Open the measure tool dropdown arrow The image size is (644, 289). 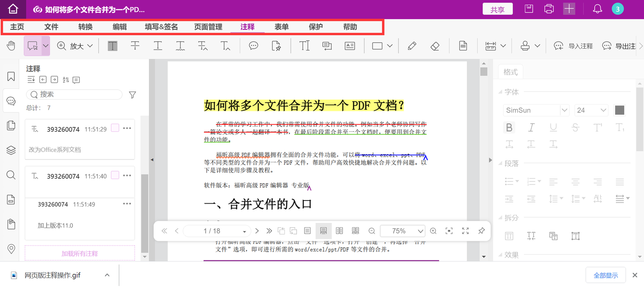point(503,46)
